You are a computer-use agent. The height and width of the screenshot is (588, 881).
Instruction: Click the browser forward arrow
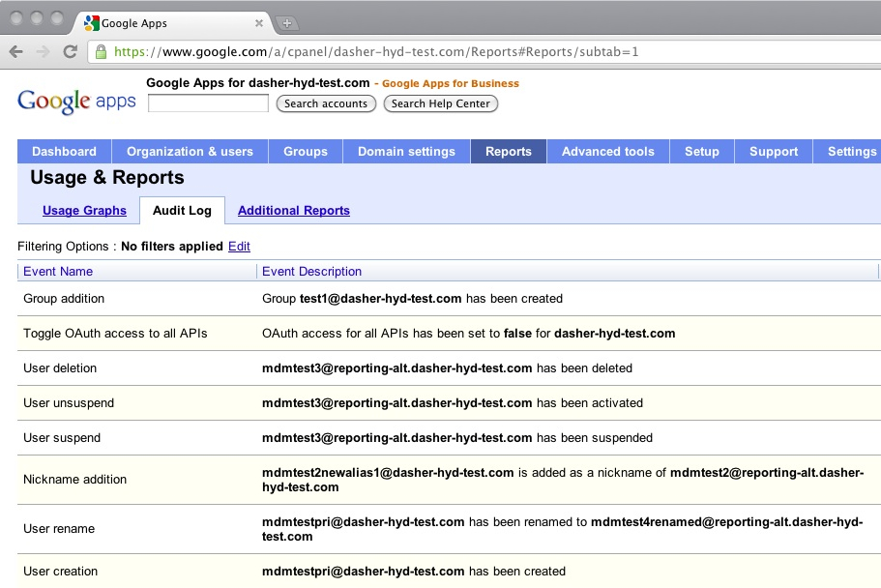coord(44,51)
